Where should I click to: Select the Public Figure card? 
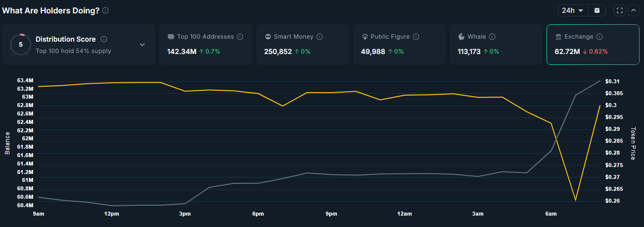[x=399, y=44]
